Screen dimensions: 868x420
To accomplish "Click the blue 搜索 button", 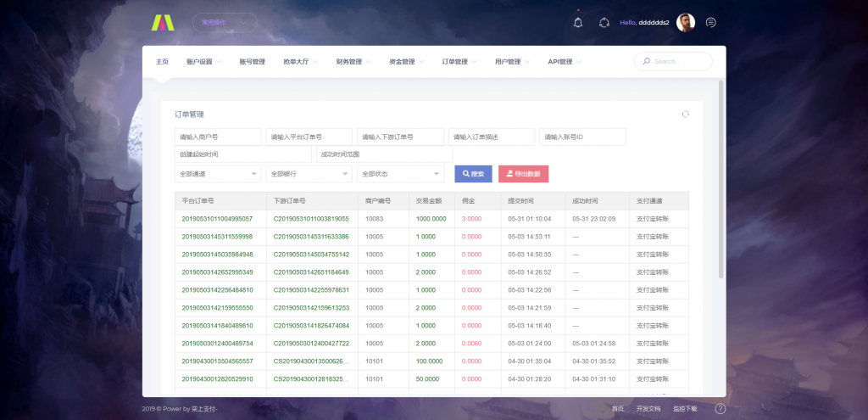I will [x=473, y=174].
